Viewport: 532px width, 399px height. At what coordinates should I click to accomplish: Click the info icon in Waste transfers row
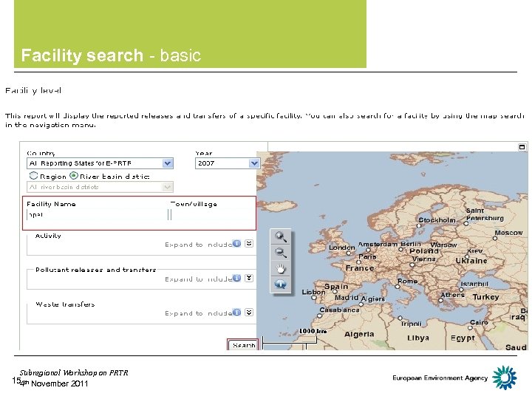tap(237, 312)
